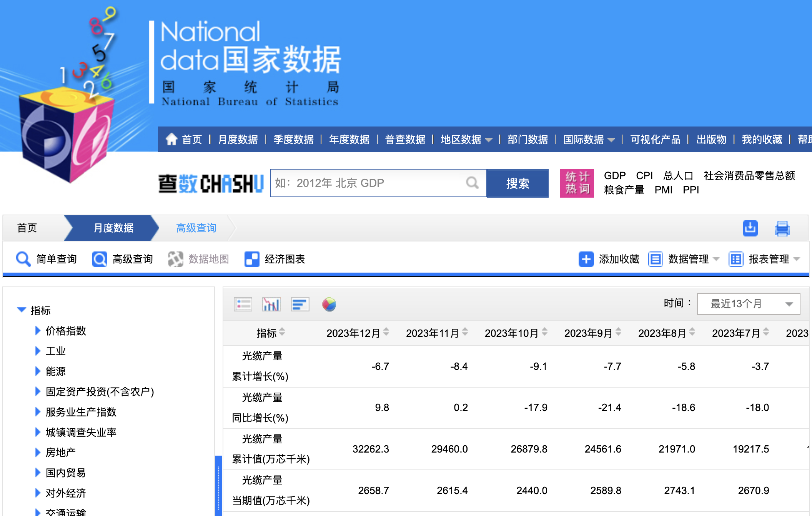Switch to the 年度数据 menu item

click(348, 140)
